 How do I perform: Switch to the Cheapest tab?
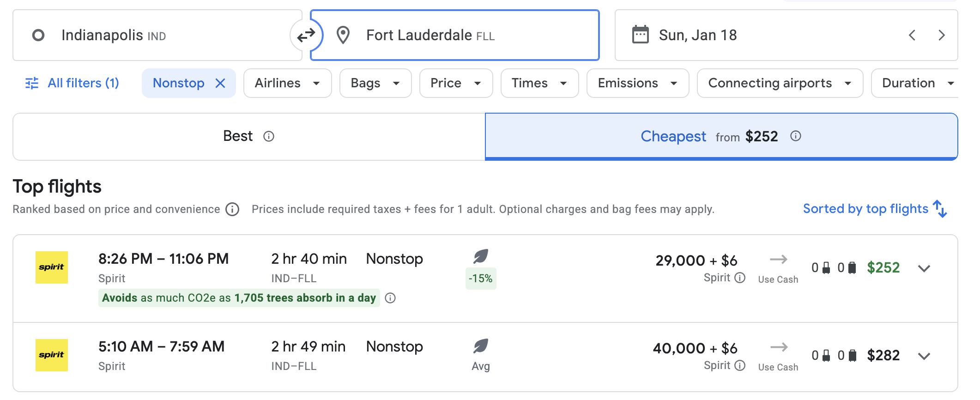[x=721, y=137]
